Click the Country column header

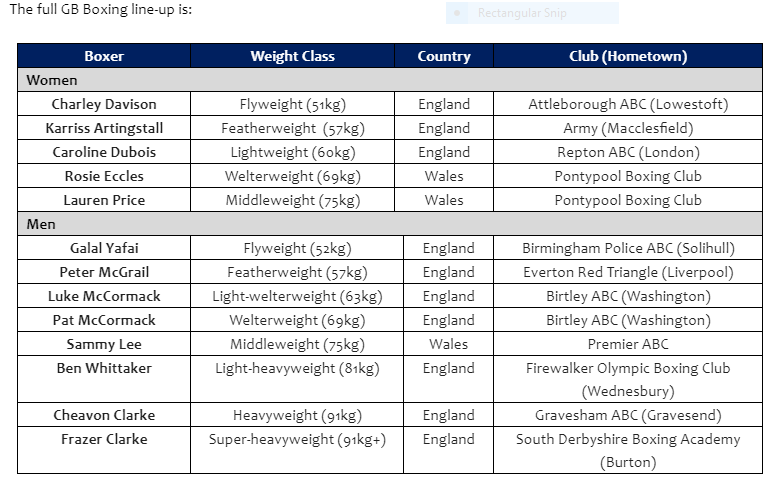(x=444, y=56)
